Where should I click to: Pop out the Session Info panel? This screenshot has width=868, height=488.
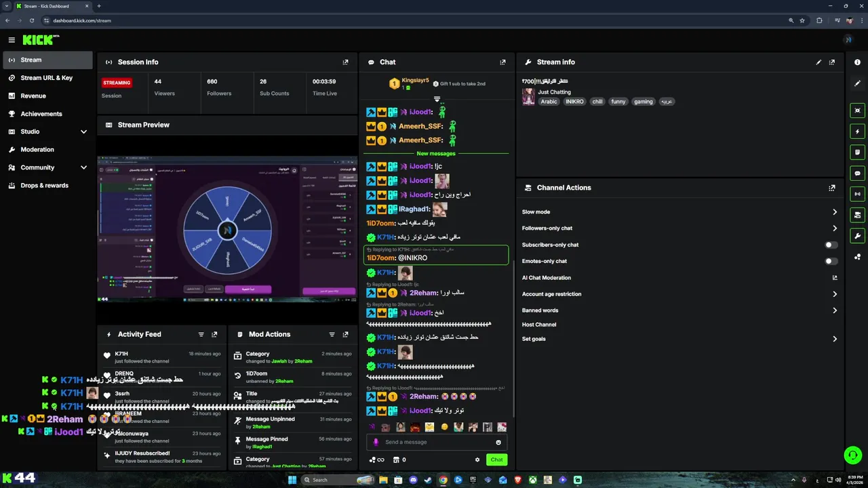click(x=345, y=62)
